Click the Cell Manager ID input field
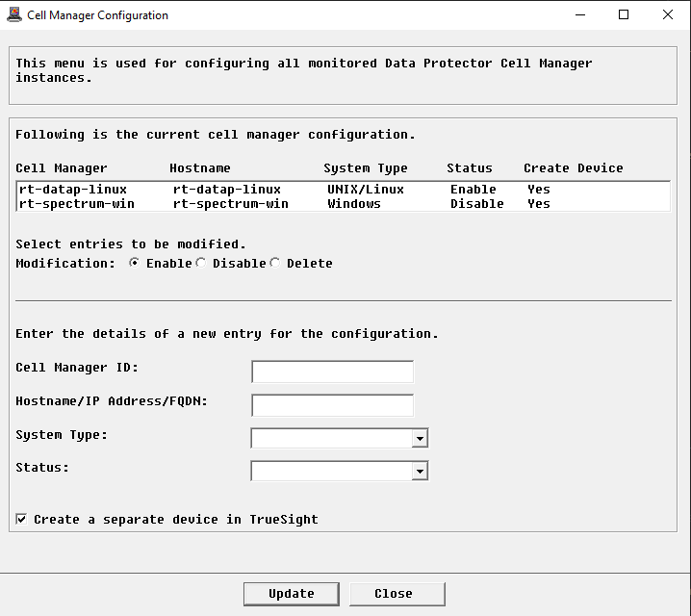 tap(332, 372)
